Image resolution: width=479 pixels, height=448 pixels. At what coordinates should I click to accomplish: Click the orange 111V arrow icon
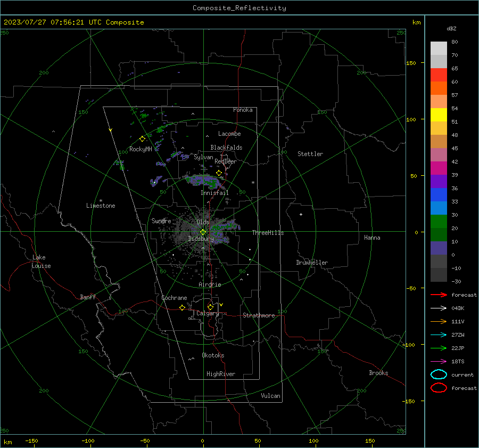[439, 321]
